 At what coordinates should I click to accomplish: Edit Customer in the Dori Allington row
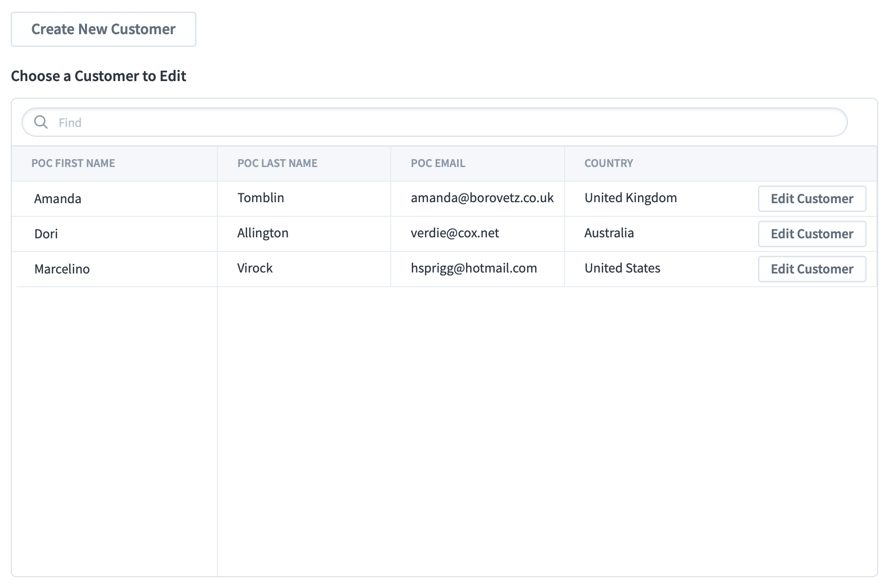click(812, 234)
